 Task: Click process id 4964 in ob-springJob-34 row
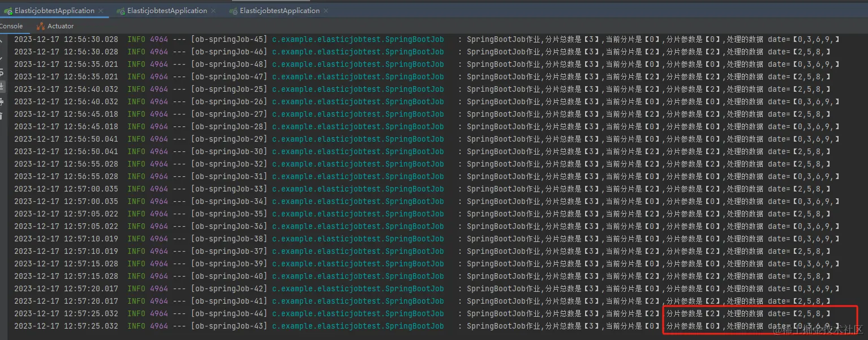coord(159,201)
